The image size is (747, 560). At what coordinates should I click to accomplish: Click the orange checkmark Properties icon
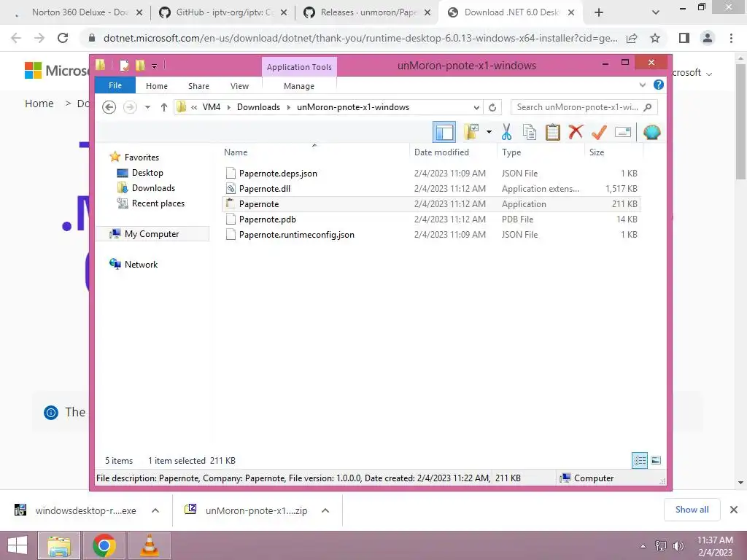[599, 133]
